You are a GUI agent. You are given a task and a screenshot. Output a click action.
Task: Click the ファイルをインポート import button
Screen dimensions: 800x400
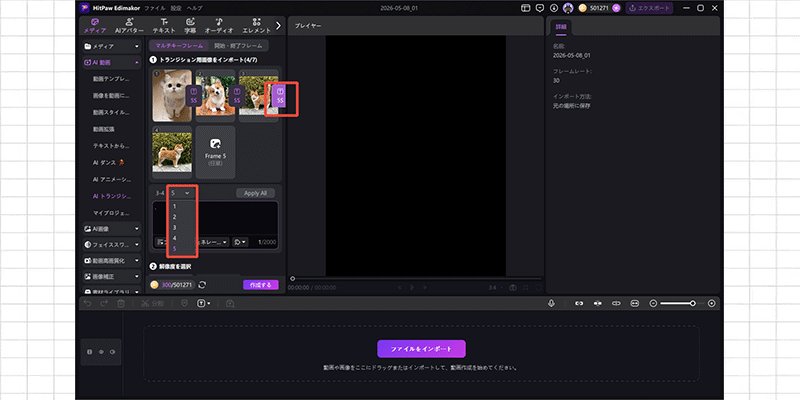tap(421, 349)
